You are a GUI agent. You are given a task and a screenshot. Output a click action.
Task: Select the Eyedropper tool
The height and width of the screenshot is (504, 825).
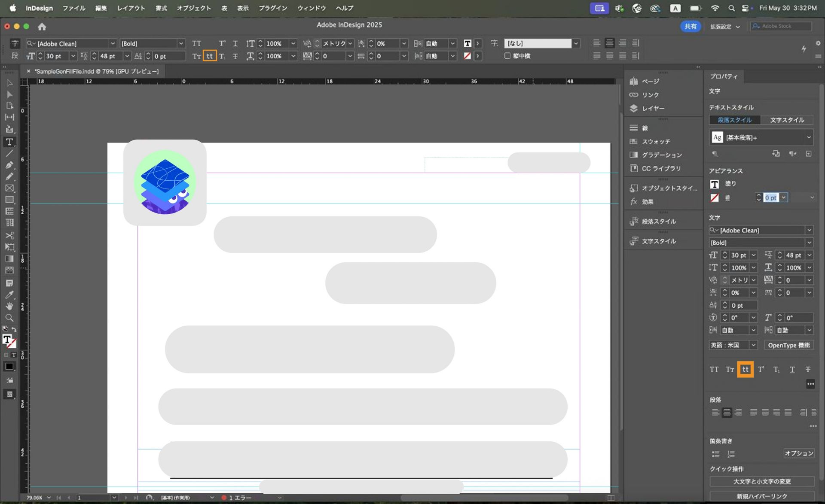tap(9, 295)
